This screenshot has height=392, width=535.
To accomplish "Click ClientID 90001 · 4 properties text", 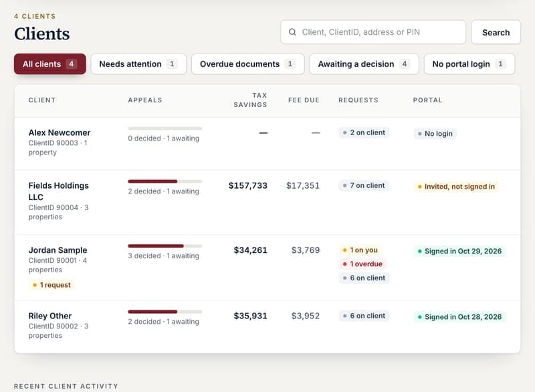I will coord(58,265).
